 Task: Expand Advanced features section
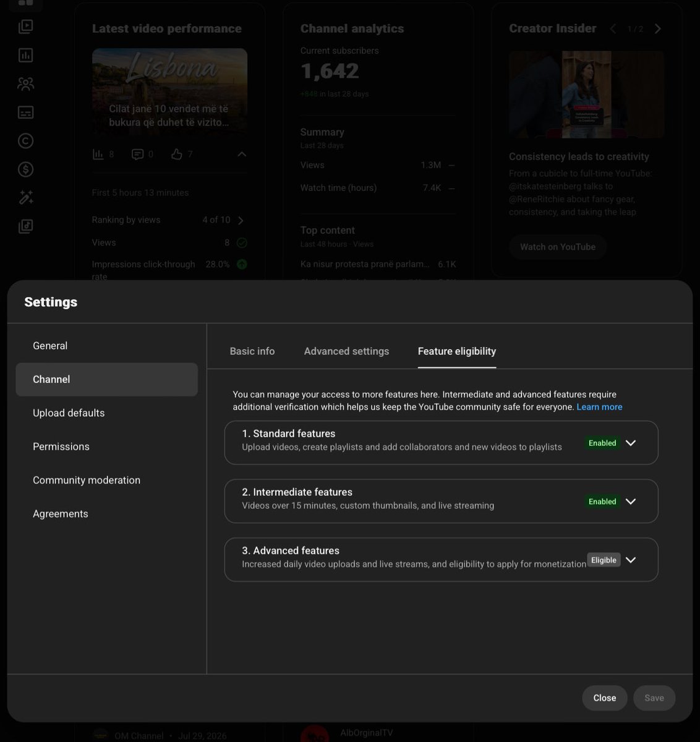pos(631,560)
